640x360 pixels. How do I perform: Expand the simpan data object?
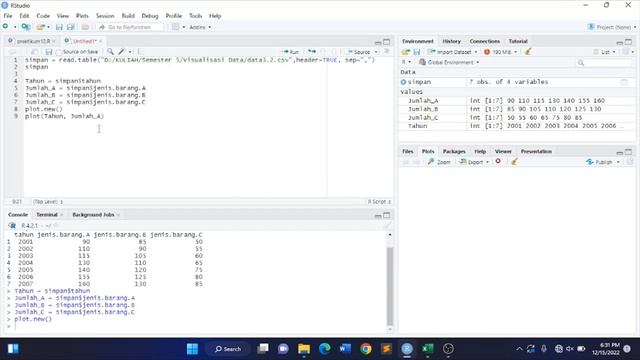point(403,82)
